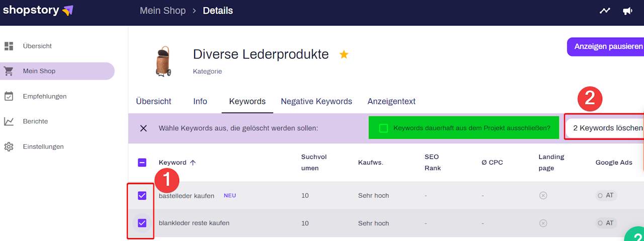The height and width of the screenshot is (241, 644).
Task: Open Einstellungen gear icon
Action: (9, 147)
